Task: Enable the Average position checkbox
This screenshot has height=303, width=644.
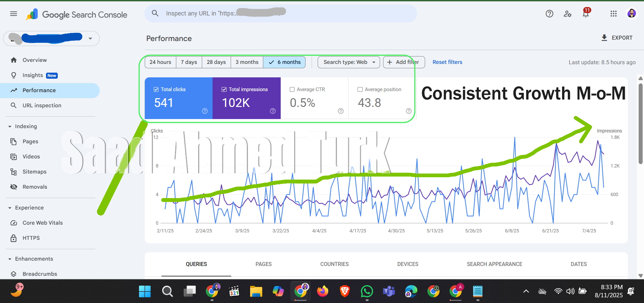Action: coord(360,89)
